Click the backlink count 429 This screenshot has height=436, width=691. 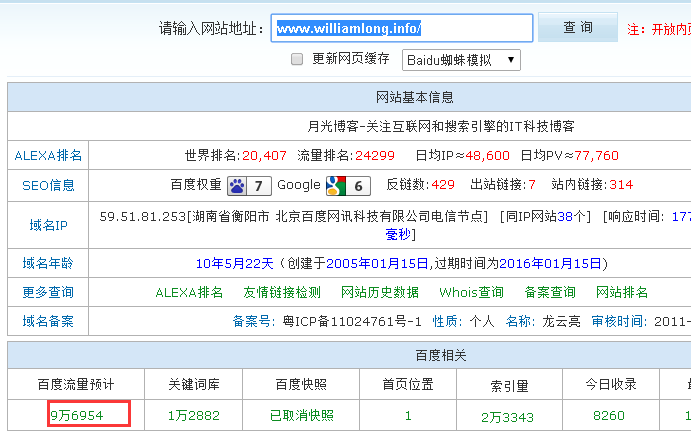(x=443, y=185)
